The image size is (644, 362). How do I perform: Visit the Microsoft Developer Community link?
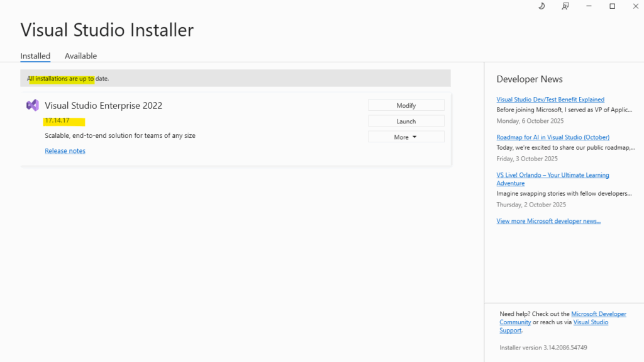pyautogui.click(x=599, y=314)
